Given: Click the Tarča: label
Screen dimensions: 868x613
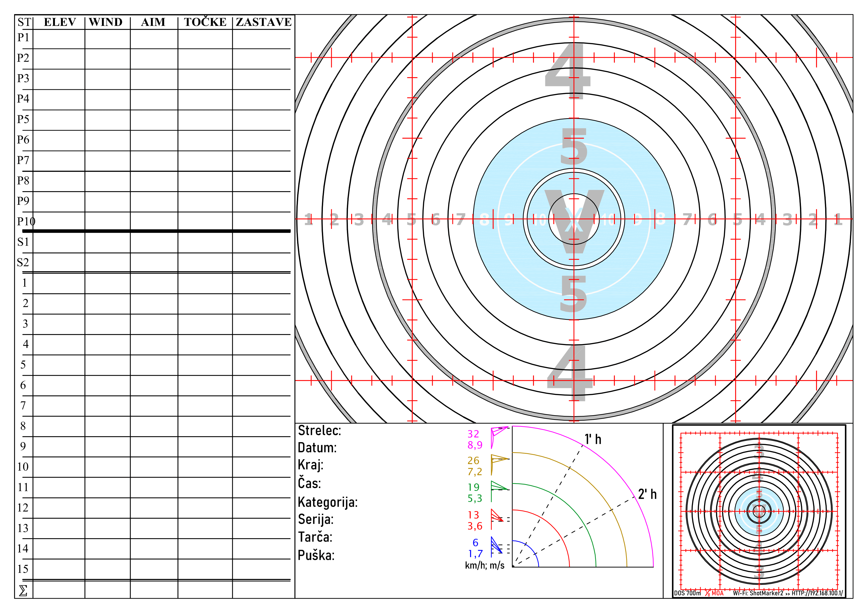Looking at the screenshot, I should [x=315, y=537].
